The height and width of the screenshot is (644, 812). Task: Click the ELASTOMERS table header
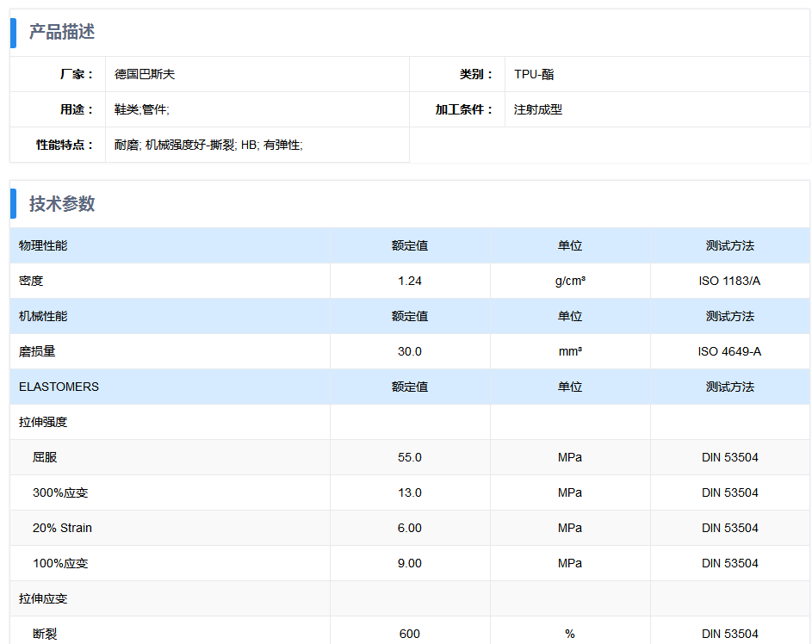(59, 387)
